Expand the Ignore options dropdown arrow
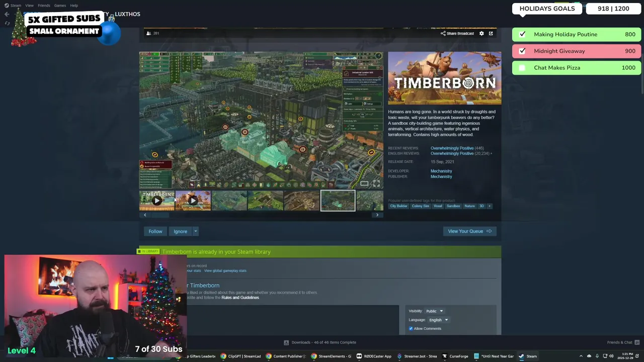This screenshot has height=362, width=644. tap(195, 231)
